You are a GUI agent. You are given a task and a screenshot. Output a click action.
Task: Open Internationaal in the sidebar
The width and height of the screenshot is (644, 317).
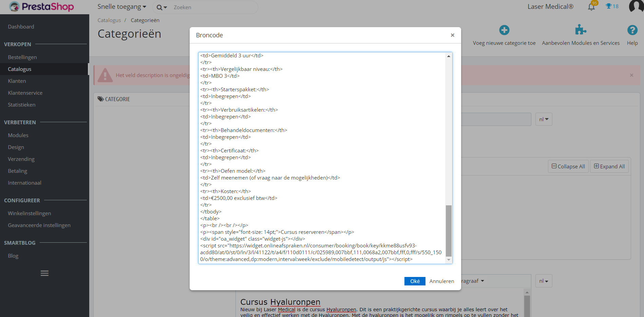click(24, 183)
